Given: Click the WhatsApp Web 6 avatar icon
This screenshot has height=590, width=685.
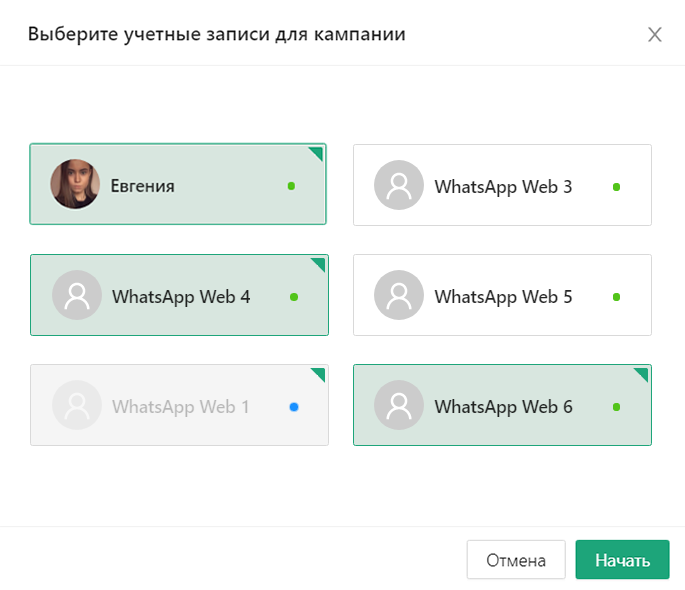Looking at the screenshot, I should coord(399,407).
